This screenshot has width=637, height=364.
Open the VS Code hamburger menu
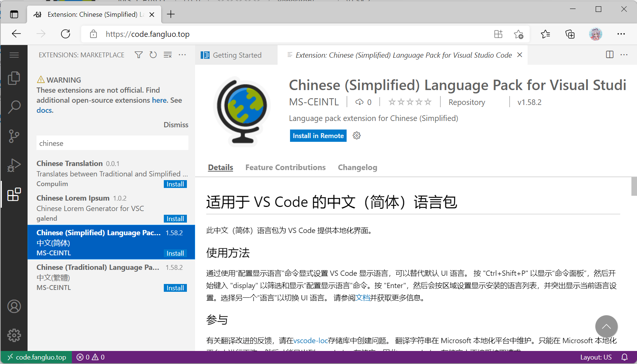[14, 55]
